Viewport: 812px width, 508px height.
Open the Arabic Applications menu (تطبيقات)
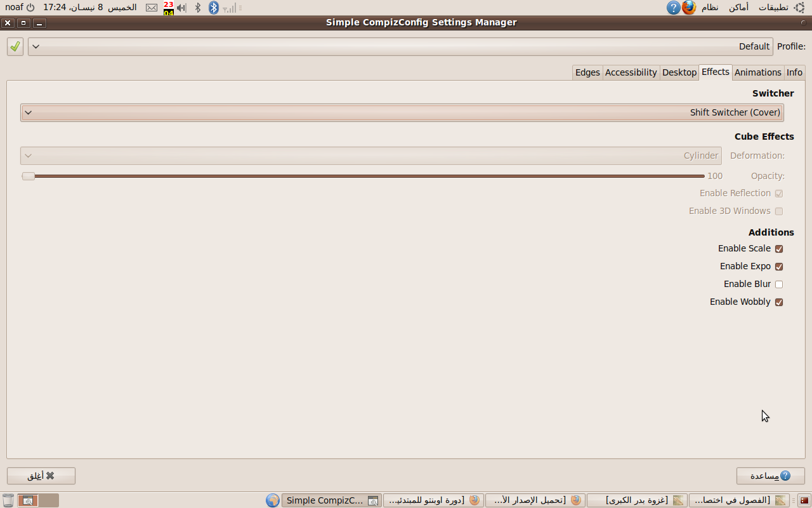click(774, 7)
